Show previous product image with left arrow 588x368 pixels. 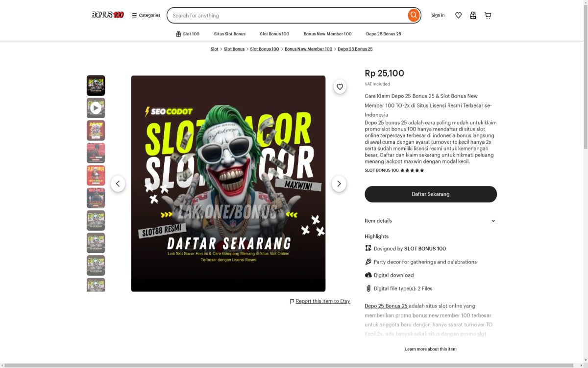point(118,184)
